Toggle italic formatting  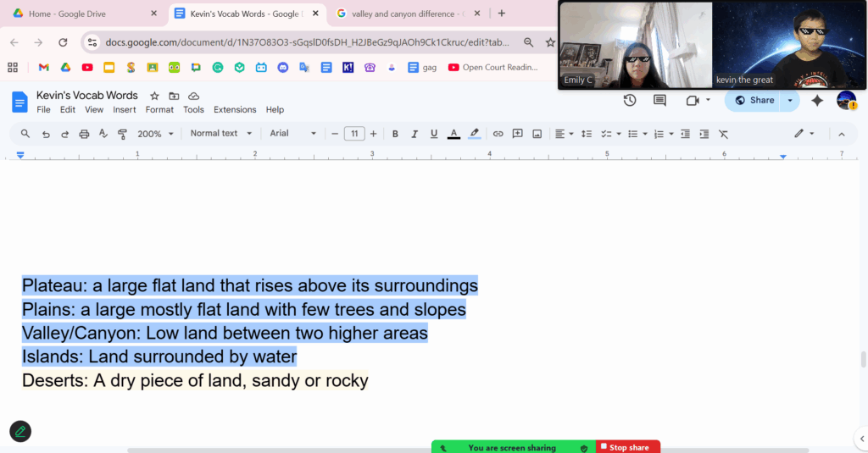(415, 134)
